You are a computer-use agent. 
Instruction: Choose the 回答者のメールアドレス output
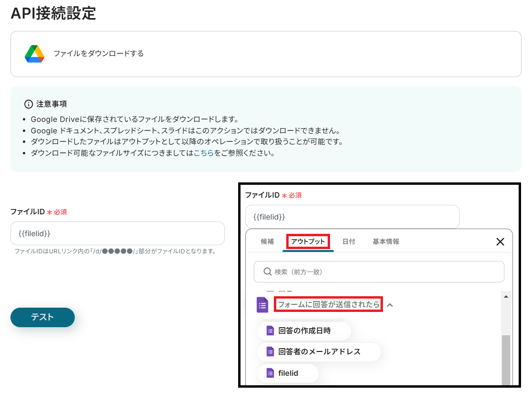(x=319, y=352)
